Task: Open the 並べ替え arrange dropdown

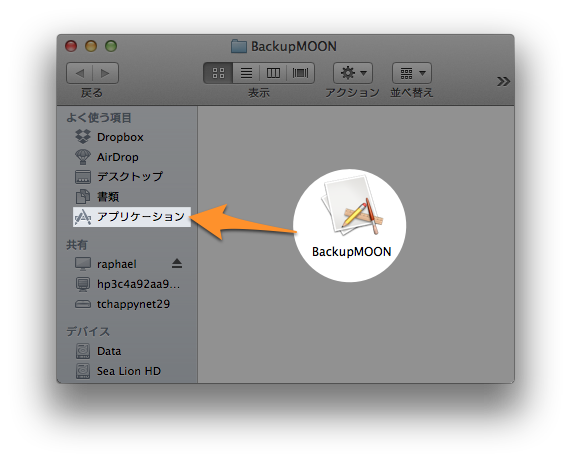Action: coord(412,73)
